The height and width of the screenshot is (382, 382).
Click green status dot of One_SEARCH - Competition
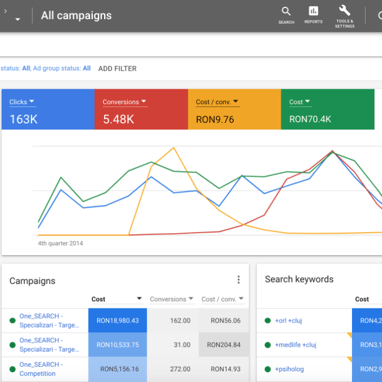pyautogui.click(x=13, y=369)
